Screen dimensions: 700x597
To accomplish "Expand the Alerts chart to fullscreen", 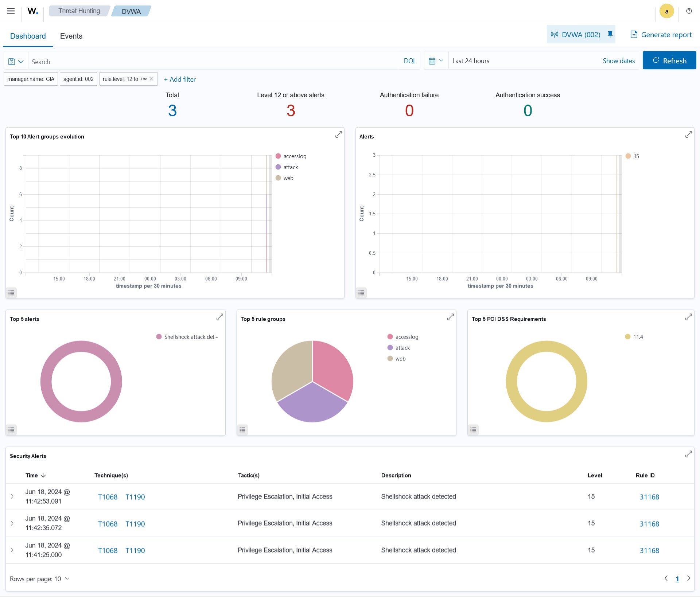I will pos(688,135).
